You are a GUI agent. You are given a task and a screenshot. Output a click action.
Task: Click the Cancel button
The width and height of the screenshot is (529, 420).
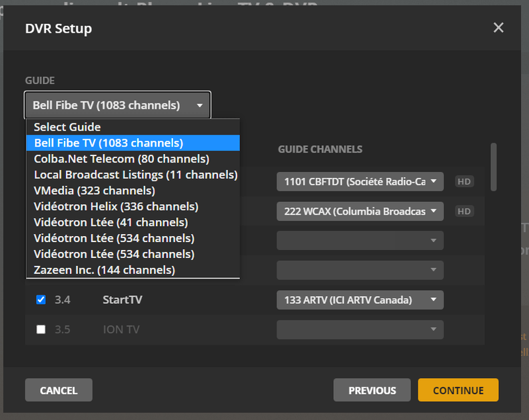(59, 390)
